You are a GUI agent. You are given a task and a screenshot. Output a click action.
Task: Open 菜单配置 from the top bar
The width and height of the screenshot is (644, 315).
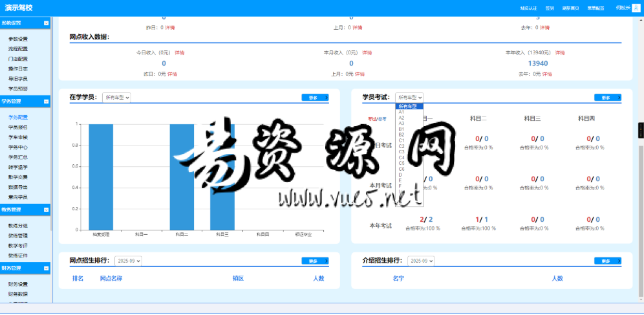[596, 8]
